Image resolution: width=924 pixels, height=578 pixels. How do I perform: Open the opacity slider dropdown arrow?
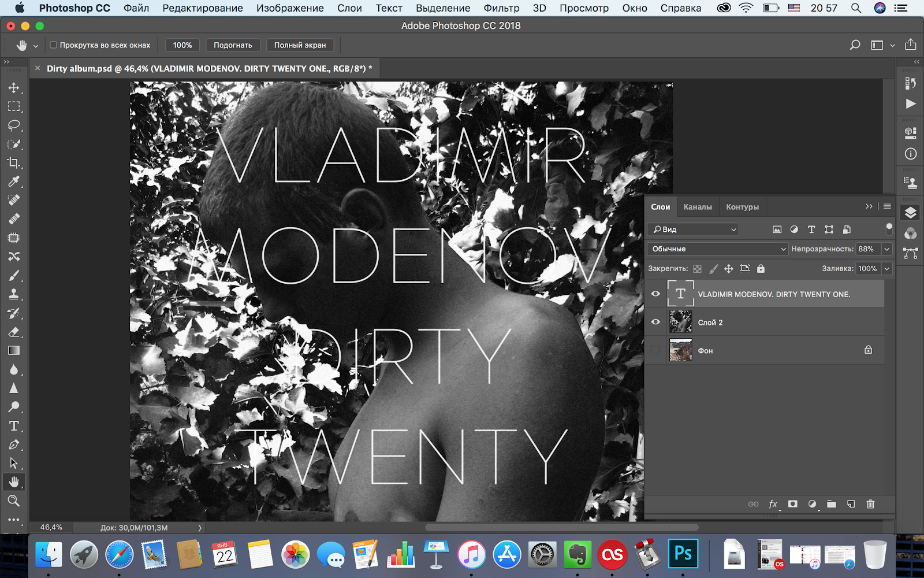point(887,249)
